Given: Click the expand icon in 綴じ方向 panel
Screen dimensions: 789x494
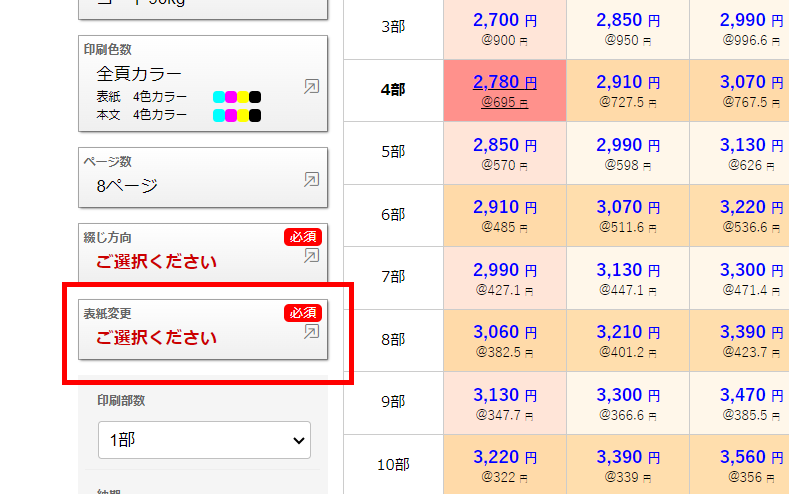Looking at the screenshot, I should (311, 256).
